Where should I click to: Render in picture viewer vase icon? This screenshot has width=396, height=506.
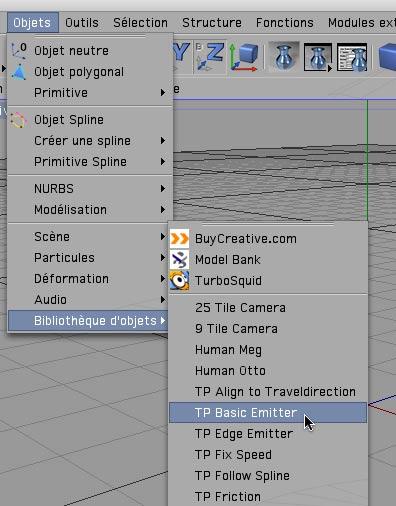pyautogui.click(x=318, y=56)
